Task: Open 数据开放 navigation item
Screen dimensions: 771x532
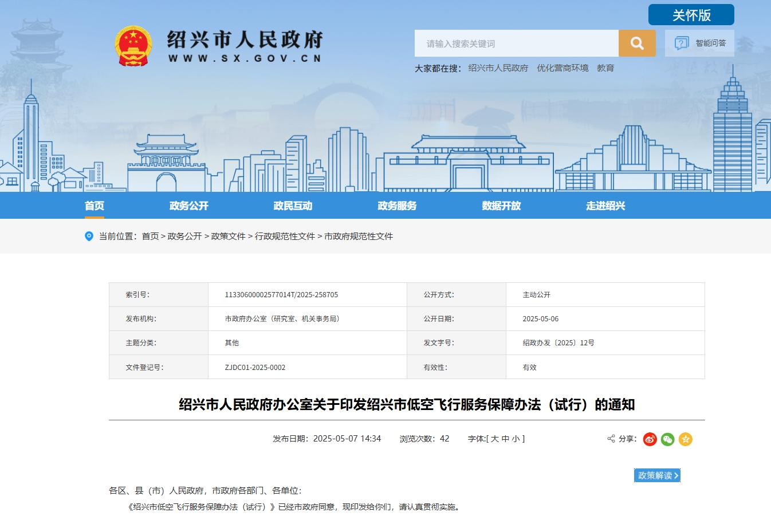Action: tap(501, 206)
